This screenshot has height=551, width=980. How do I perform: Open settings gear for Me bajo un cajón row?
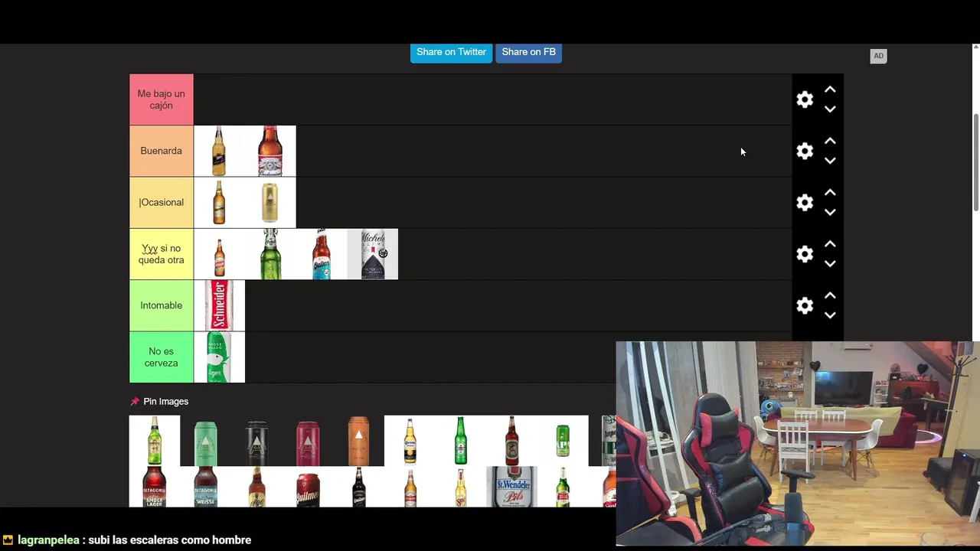805,99
